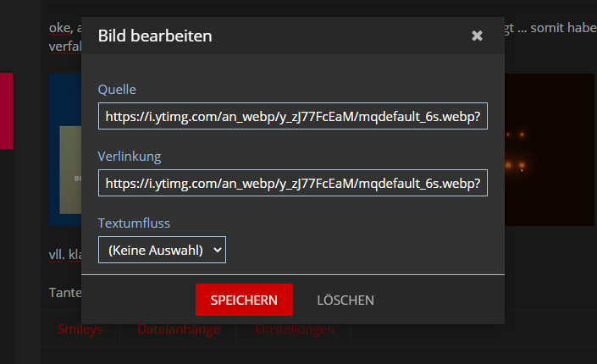Click the word "Tante" in the editor
Viewport: 597px width, 364px height.
point(64,293)
